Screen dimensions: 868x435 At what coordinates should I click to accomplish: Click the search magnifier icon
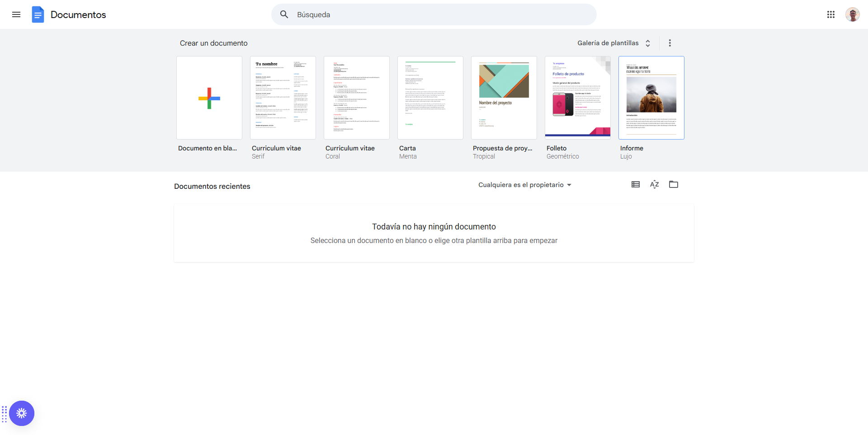tap(284, 14)
